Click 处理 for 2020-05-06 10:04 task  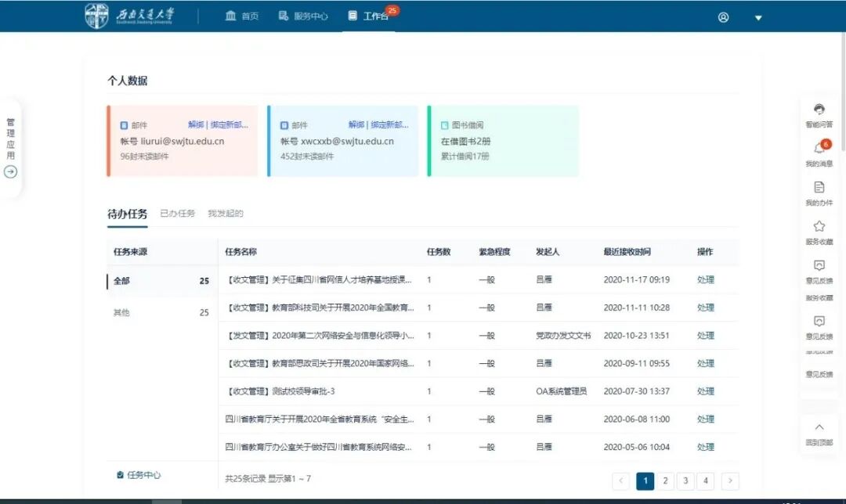[706, 447]
